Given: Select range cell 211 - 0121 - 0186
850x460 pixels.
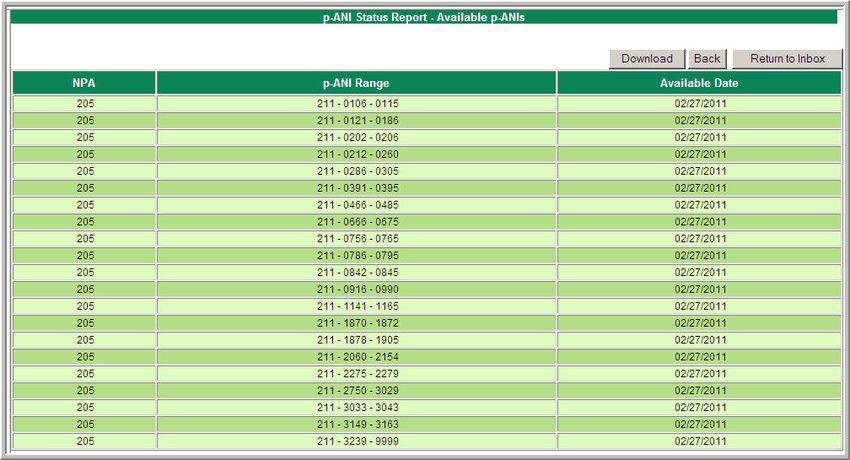Looking at the screenshot, I should point(357,120).
